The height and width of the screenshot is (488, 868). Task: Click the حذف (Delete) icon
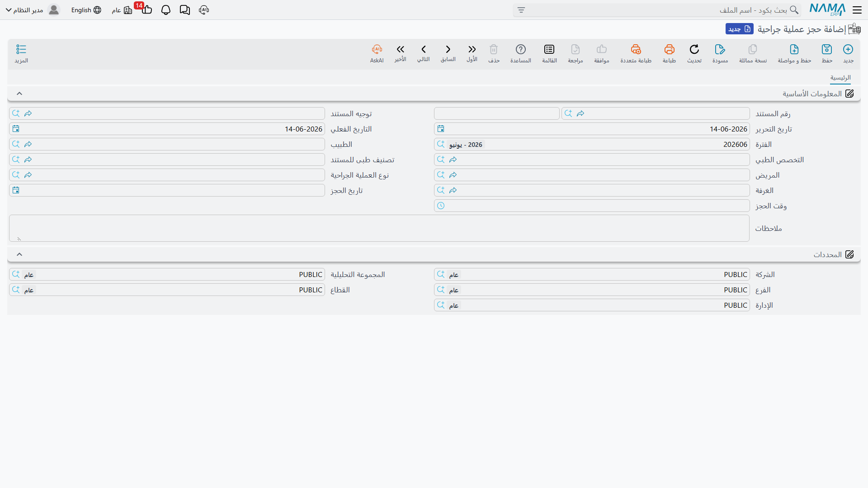(x=494, y=49)
